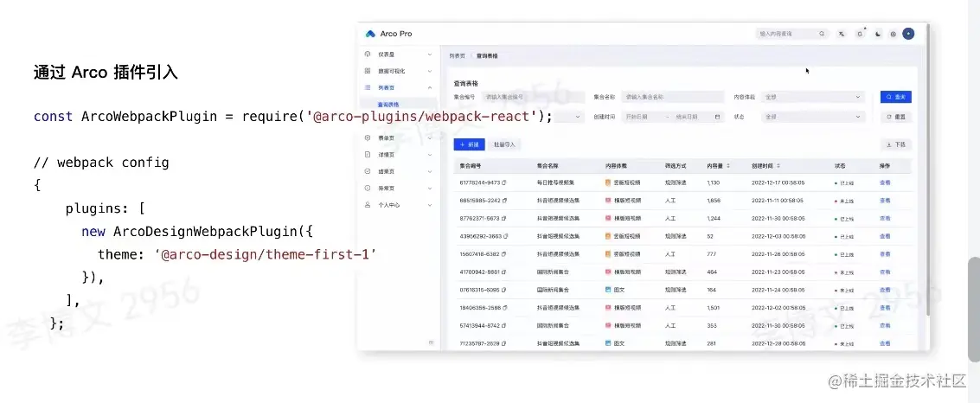Expand the 详情页 menu chevron
This screenshot has width=980, height=403.
pos(430,154)
